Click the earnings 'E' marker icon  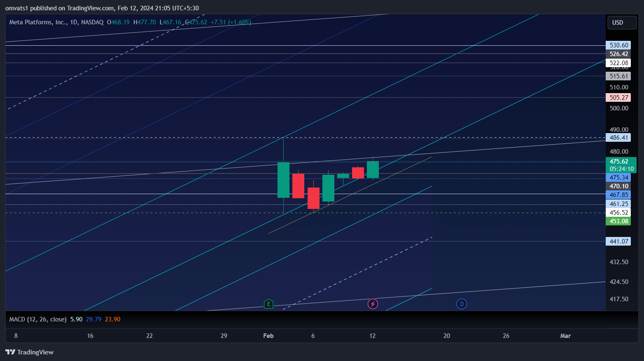coord(268,304)
